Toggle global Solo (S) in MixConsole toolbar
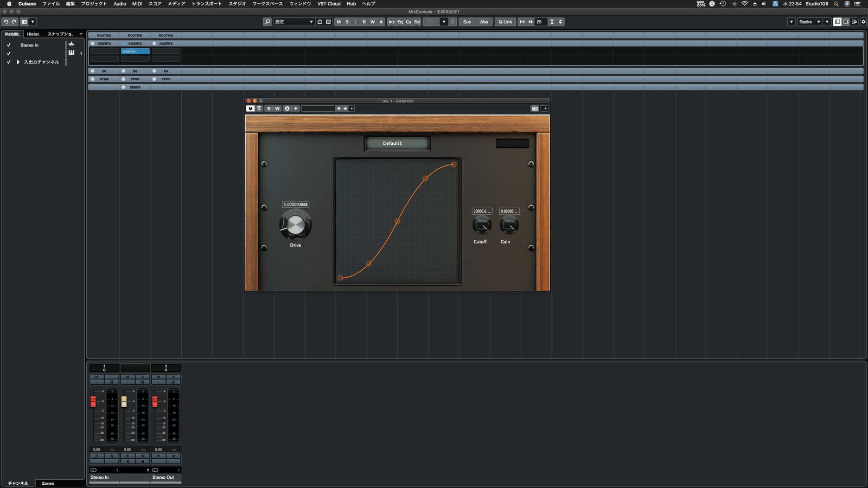868x488 pixels. click(347, 22)
